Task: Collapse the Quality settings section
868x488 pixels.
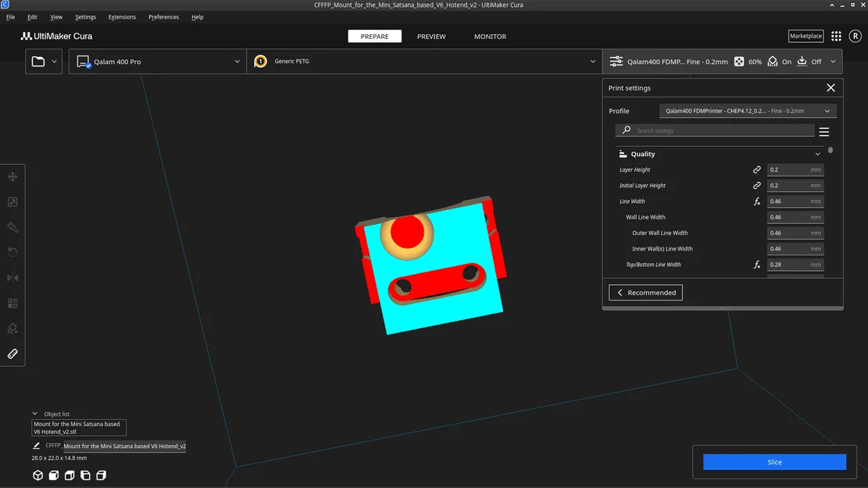Action: [818, 154]
